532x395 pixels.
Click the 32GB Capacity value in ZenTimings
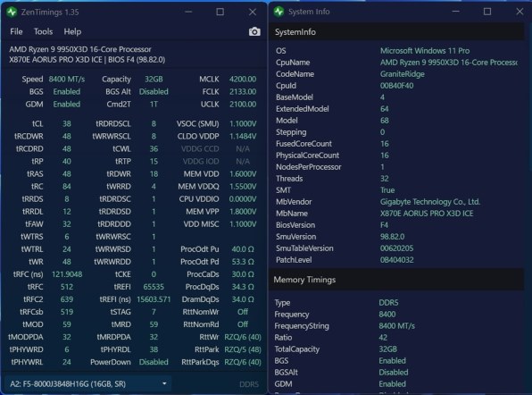click(154, 80)
